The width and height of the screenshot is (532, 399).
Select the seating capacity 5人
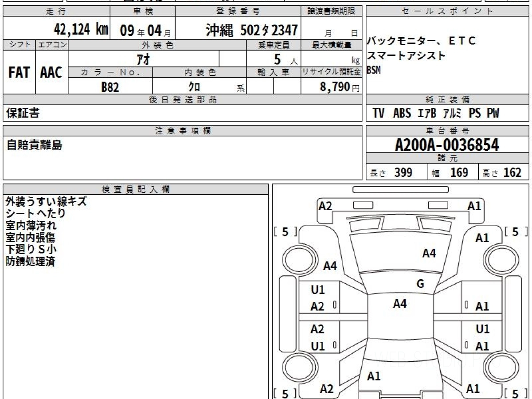[286, 59]
